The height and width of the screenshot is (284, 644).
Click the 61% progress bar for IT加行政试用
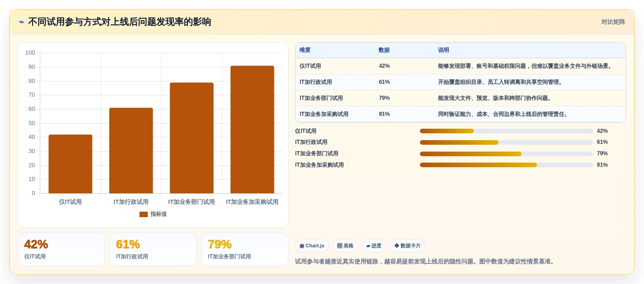point(506,142)
